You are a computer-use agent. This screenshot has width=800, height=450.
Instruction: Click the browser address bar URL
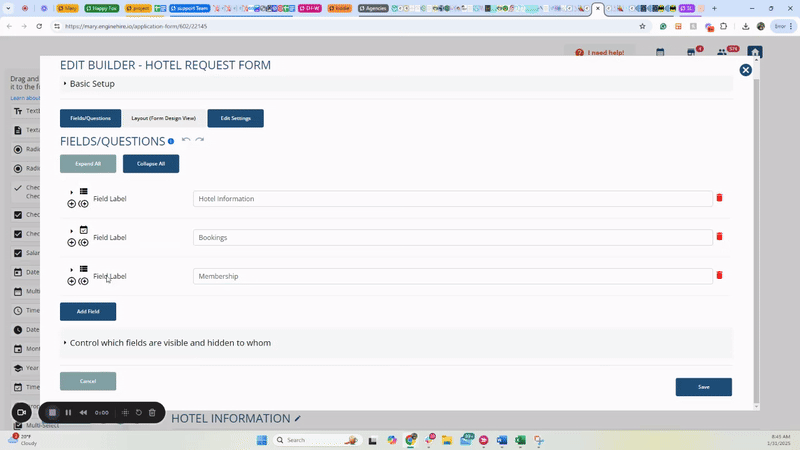point(136,26)
